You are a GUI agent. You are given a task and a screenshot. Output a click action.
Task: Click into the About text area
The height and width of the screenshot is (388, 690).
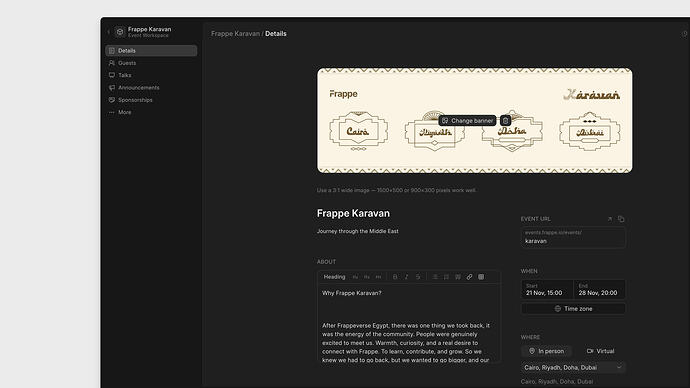(408, 323)
